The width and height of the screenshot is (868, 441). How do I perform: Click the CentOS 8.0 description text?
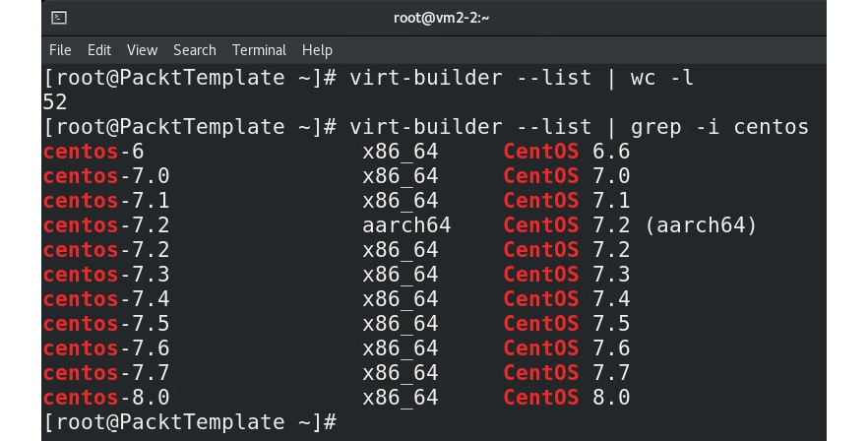pos(567,398)
